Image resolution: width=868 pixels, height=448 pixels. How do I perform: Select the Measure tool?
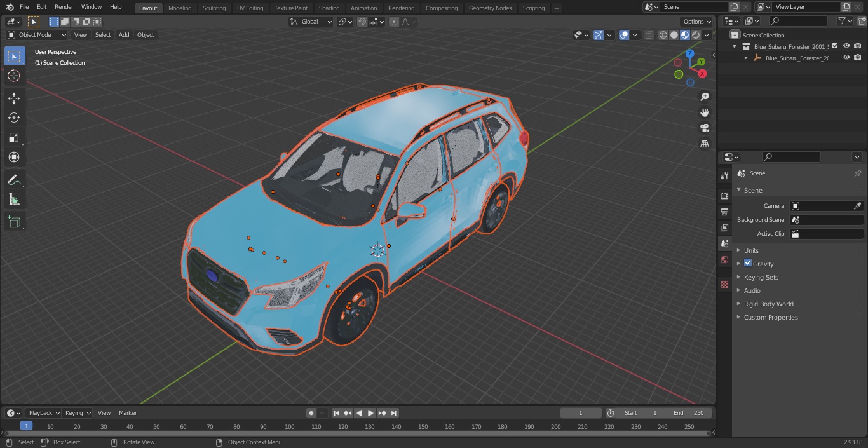14,200
